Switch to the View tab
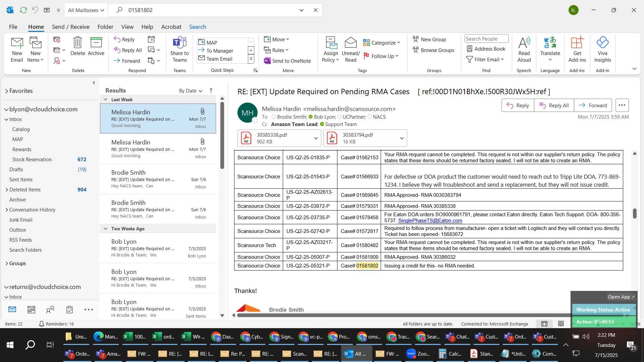 (x=127, y=27)
